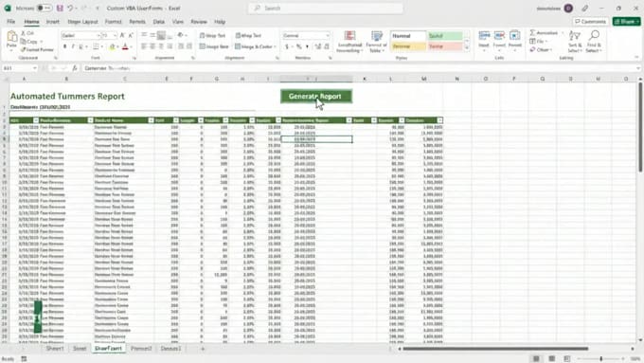
Task: Click the dollar currency format icon
Action: [x=287, y=46]
